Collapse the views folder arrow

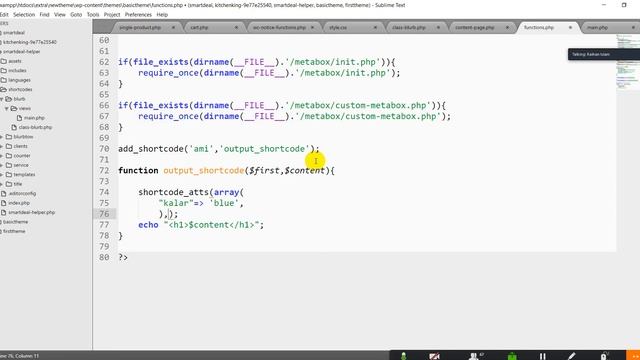7,109
